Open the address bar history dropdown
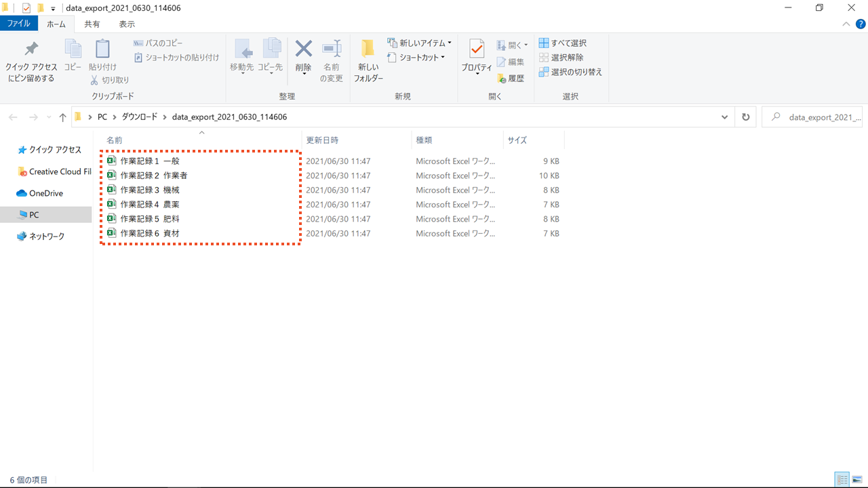This screenshot has height=488, width=868. [725, 117]
